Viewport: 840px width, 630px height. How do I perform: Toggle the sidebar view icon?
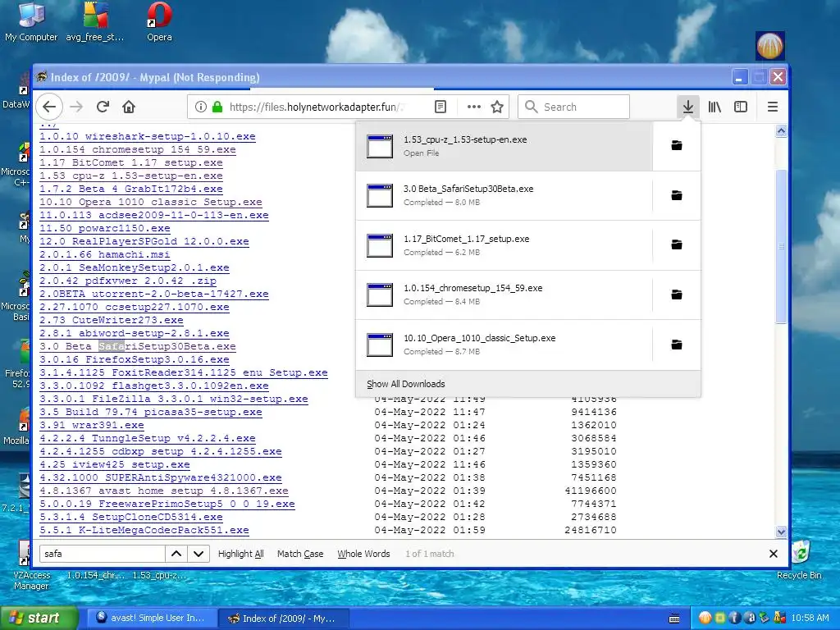click(x=741, y=107)
